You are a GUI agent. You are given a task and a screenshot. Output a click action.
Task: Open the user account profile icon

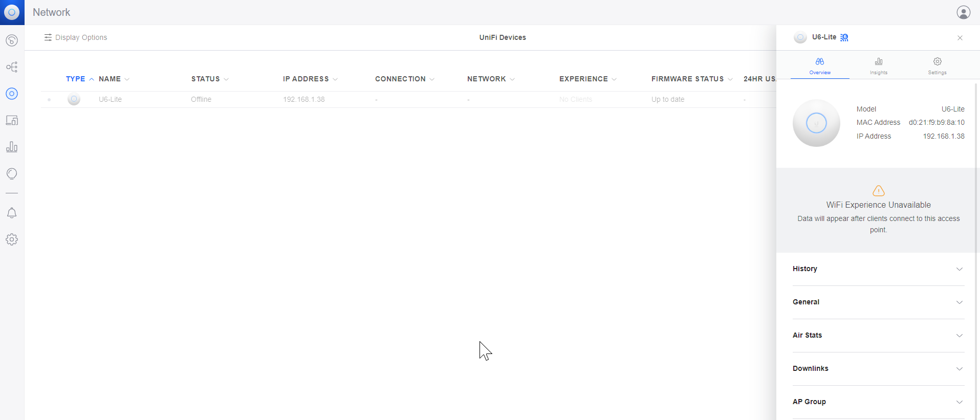pyautogui.click(x=964, y=12)
